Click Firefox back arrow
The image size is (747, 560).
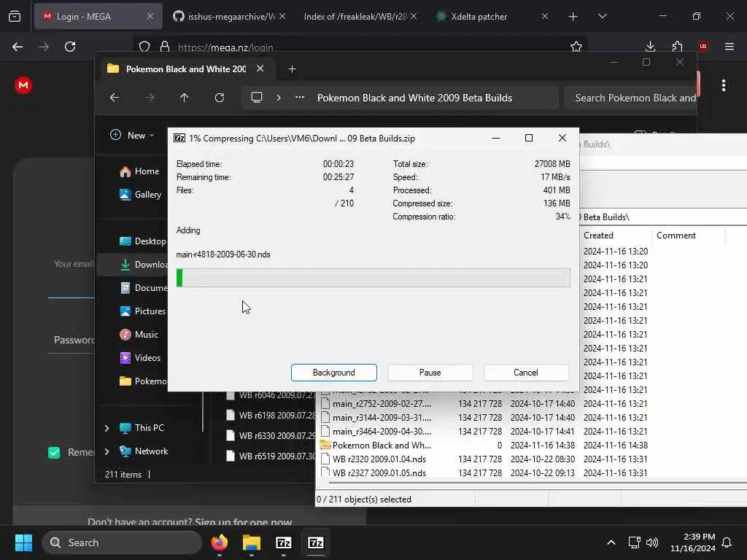tap(18, 47)
